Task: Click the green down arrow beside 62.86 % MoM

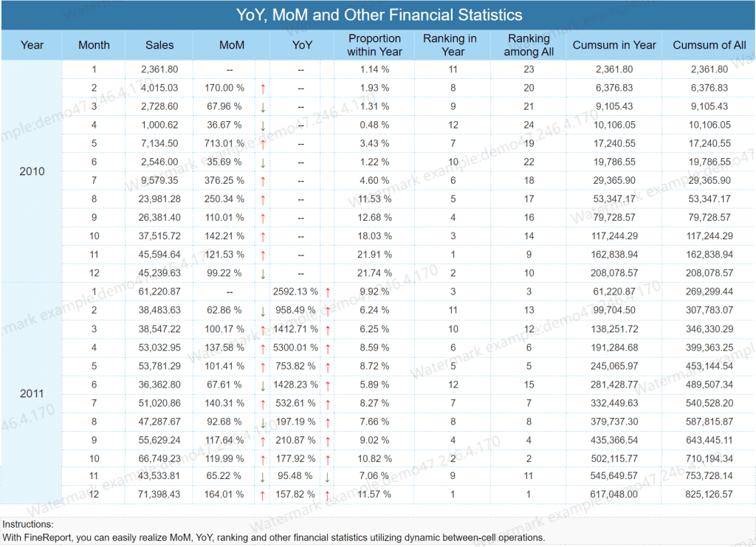Action: tap(263, 311)
